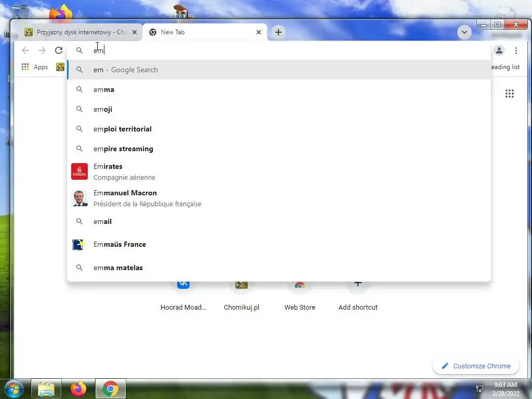Click the Emirates red logo icon
532x399 pixels.
click(x=79, y=171)
